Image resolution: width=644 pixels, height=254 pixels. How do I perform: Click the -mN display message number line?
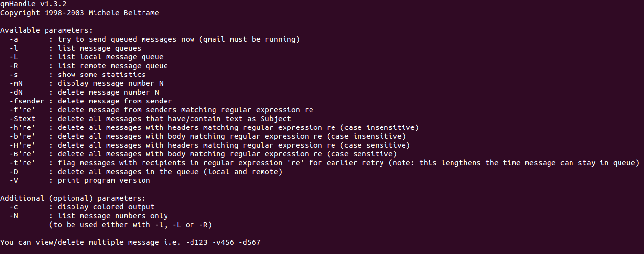pyautogui.click(x=86, y=83)
